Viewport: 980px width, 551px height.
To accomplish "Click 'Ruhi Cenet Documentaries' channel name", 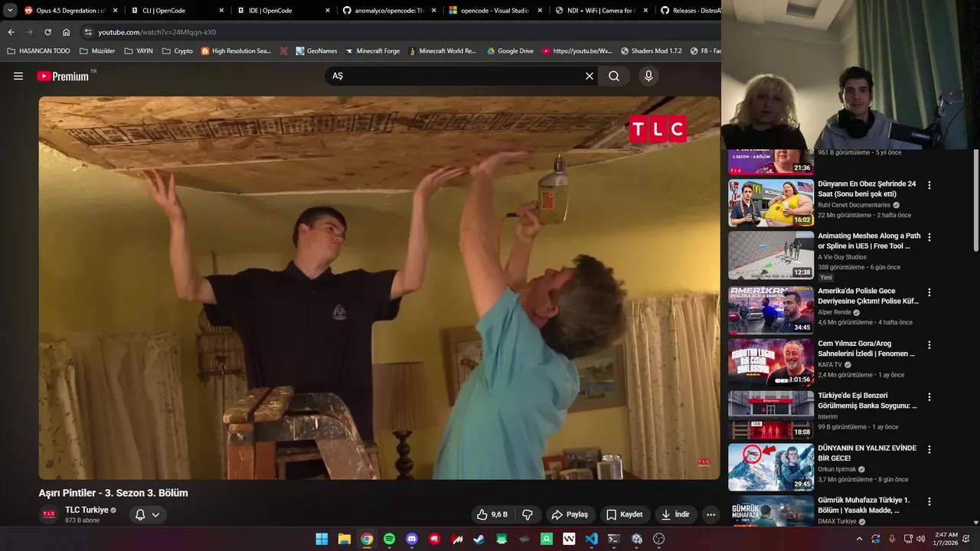I will 854,205.
